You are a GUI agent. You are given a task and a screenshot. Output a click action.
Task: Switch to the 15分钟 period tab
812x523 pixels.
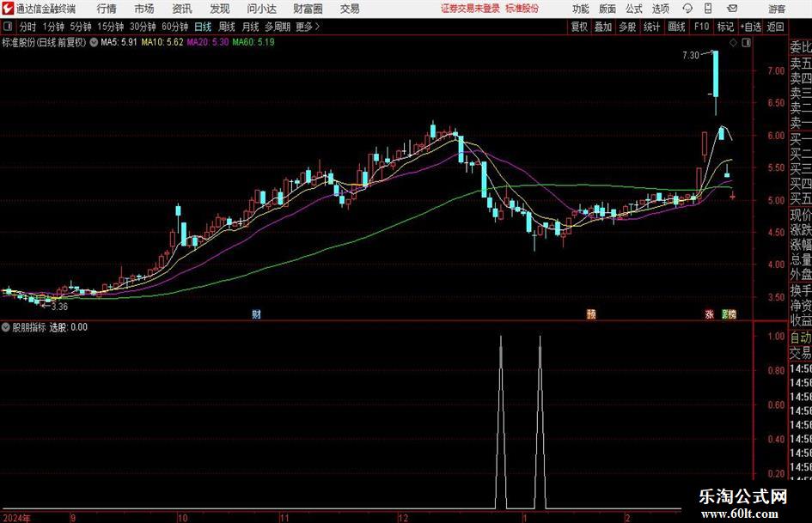click(x=111, y=27)
